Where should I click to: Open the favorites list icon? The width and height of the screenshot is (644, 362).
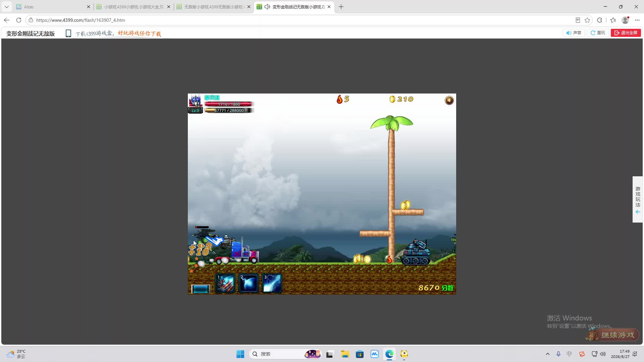coord(613,20)
